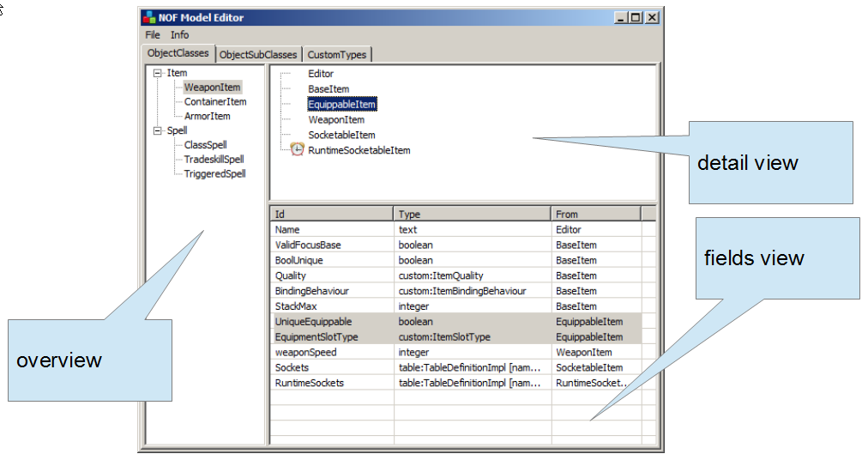The image size is (868, 466).
Task: Switch to the ObjectSubClasses tab
Action: (258, 55)
